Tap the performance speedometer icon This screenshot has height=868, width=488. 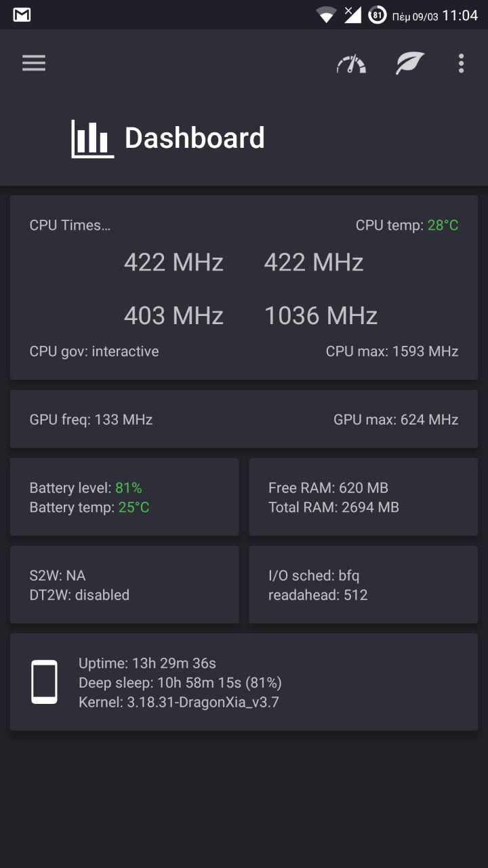click(351, 64)
